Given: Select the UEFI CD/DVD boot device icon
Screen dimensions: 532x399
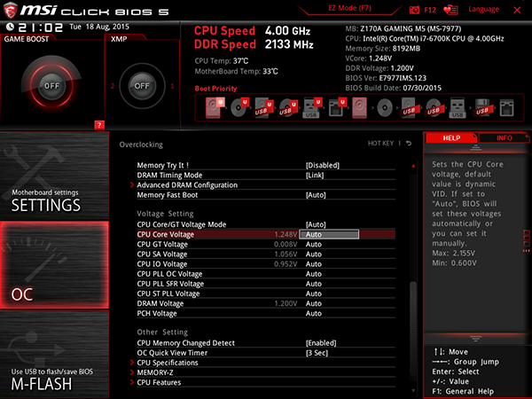Looking at the screenshot, I should click(x=239, y=107).
